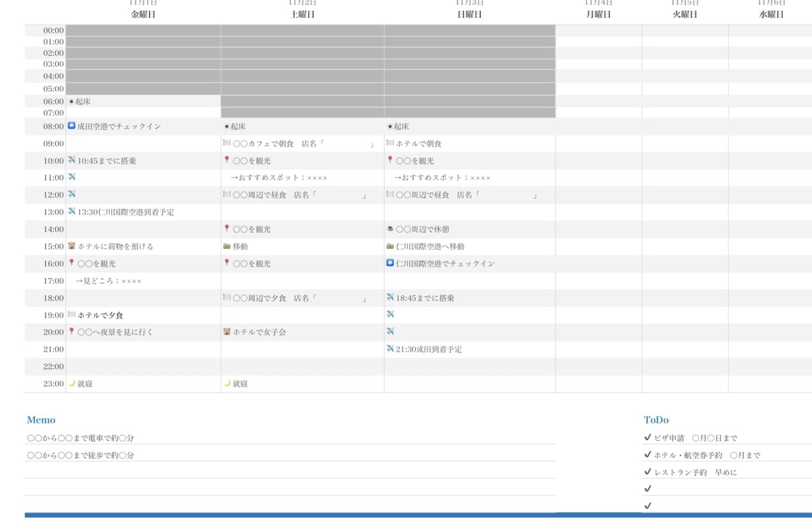The height and width of the screenshot is (530, 812).
Task: Toggle the checkmark beside ホテル・航空券予約
Action: pyautogui.click(x=648, y=455)
